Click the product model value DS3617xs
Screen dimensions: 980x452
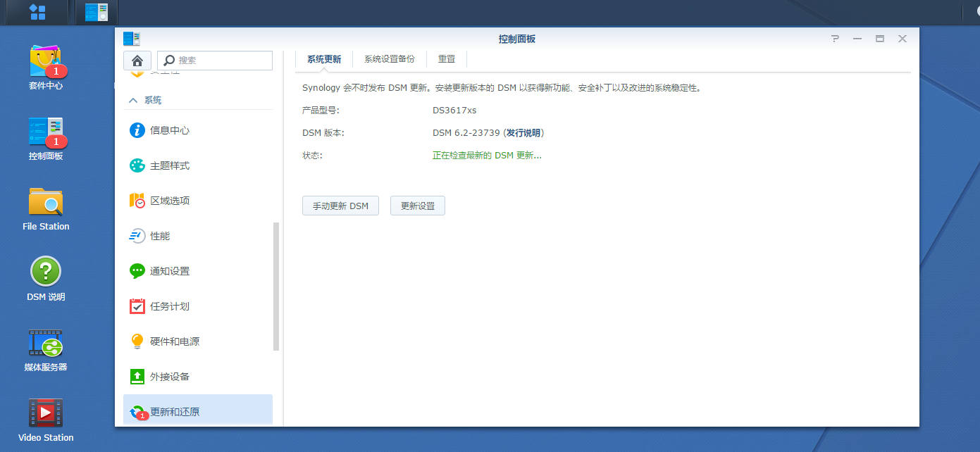coord(454,111)
